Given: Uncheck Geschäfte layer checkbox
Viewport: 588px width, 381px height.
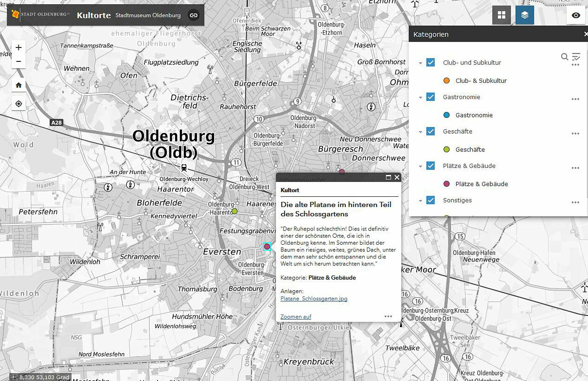Looking at the screenshot, I should click(x=430, y=131).
